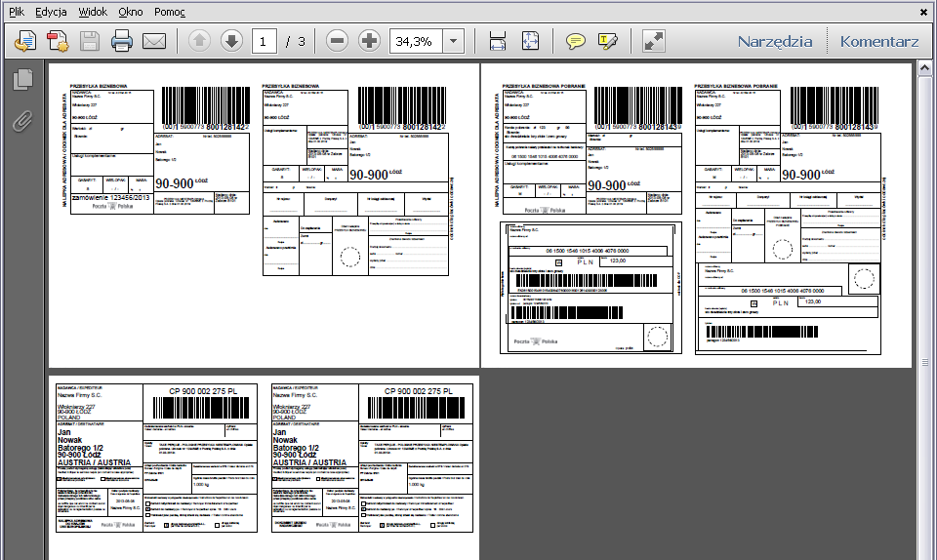Open the Plik menu
This screenshot has height=560, width=937.
(x=17, y=12)
